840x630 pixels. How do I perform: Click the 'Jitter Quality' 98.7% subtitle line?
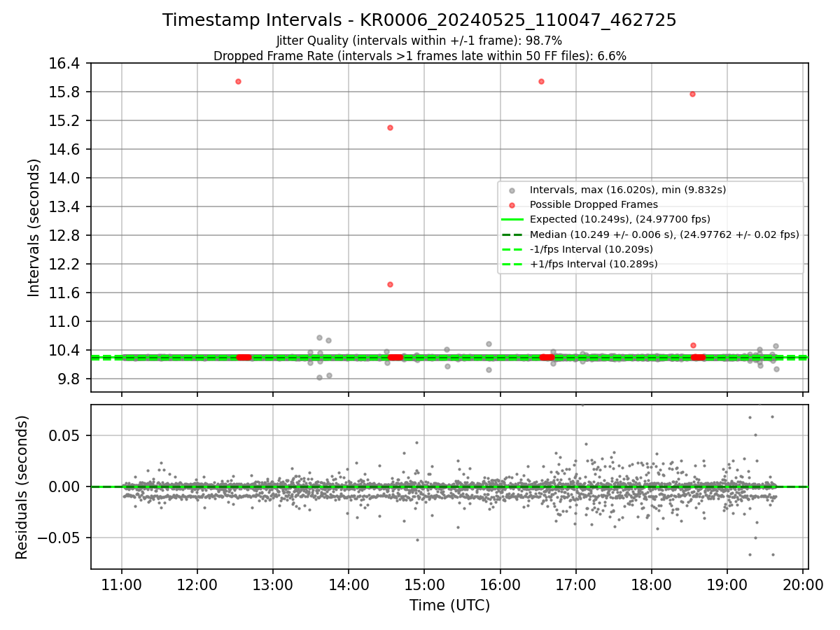(x=419, y=41)
